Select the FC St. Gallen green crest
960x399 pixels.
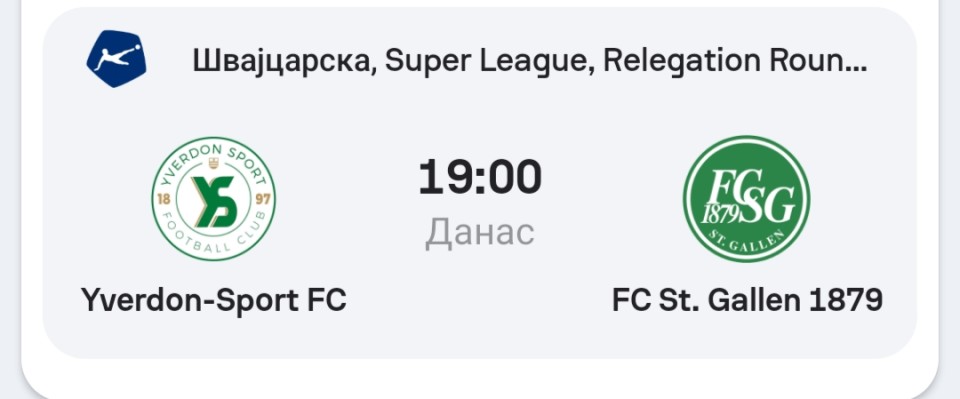(746, 199)
